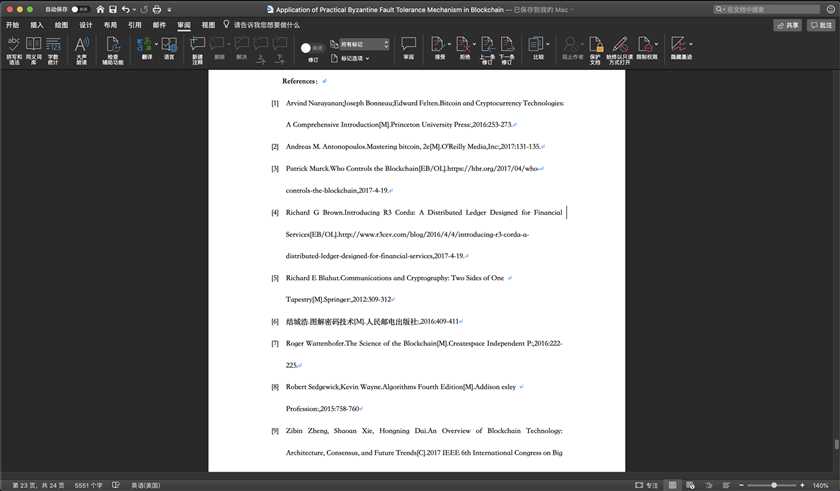Image resolution: width=840 pixels, height=491 pixels.
Task: Save the document with floppy icon
Action: (112, 9)
